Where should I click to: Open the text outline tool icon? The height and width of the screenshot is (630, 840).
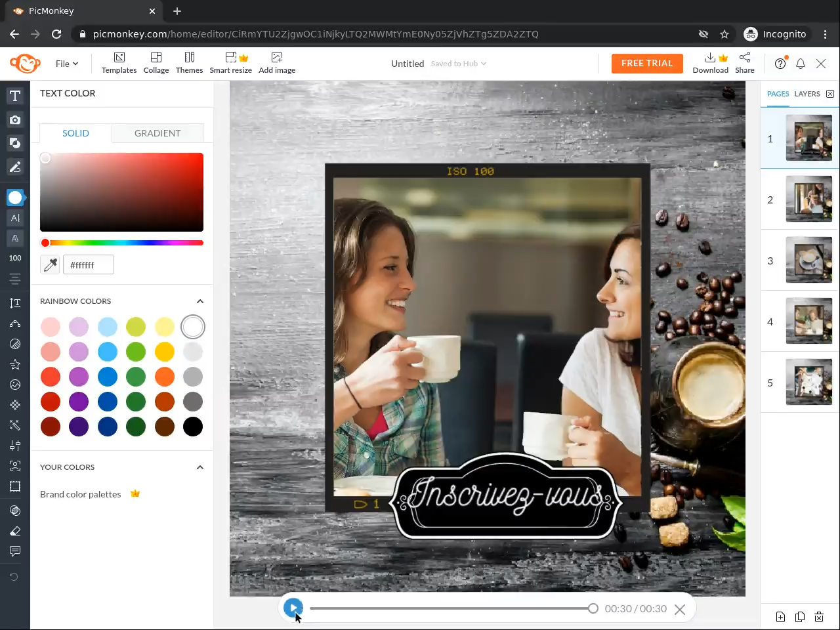tap(15, 238)
